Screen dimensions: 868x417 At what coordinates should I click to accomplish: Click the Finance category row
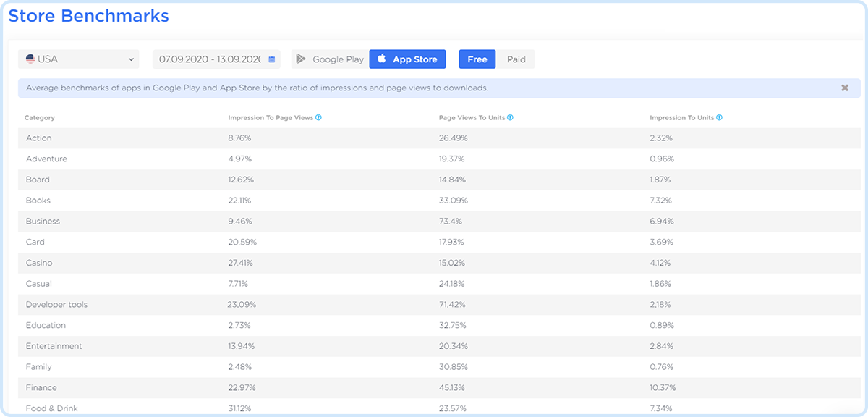pyautogui.click(x=41, y=388)
